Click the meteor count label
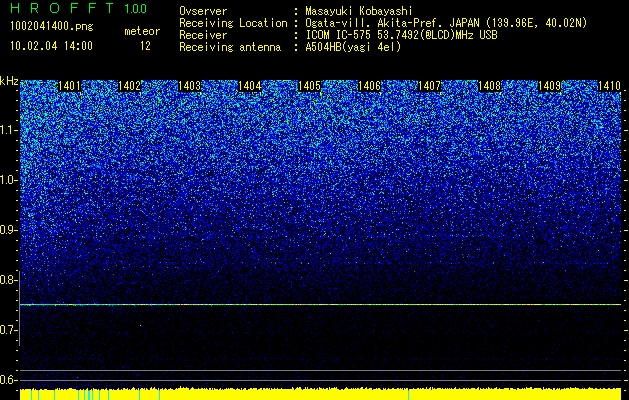The image size is (629, 400). coord(142,31)
